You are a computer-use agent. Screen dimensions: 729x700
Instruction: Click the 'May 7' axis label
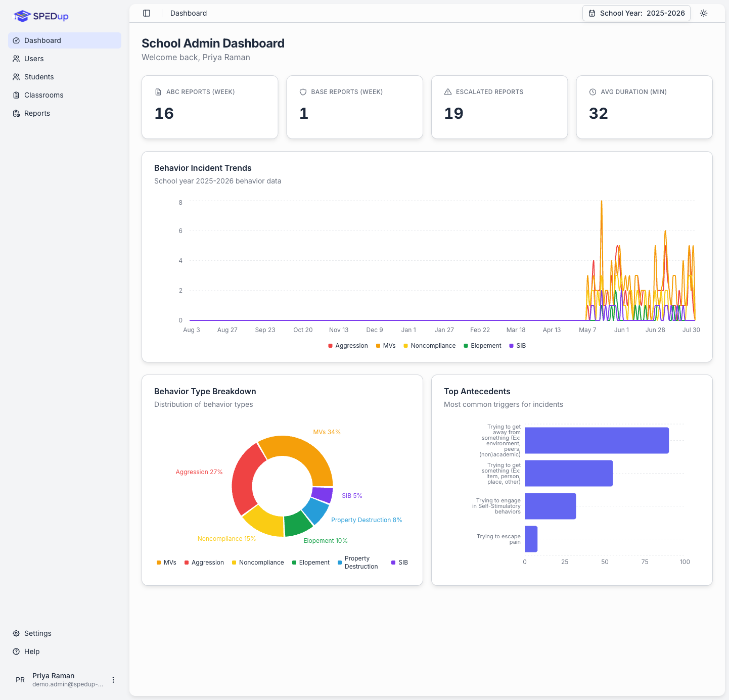tap(587, 330)
